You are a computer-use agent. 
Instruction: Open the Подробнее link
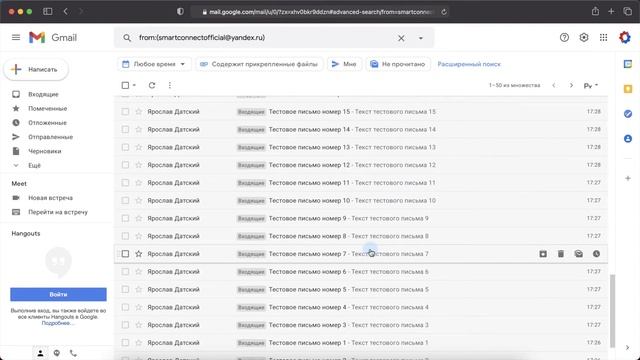58,323
